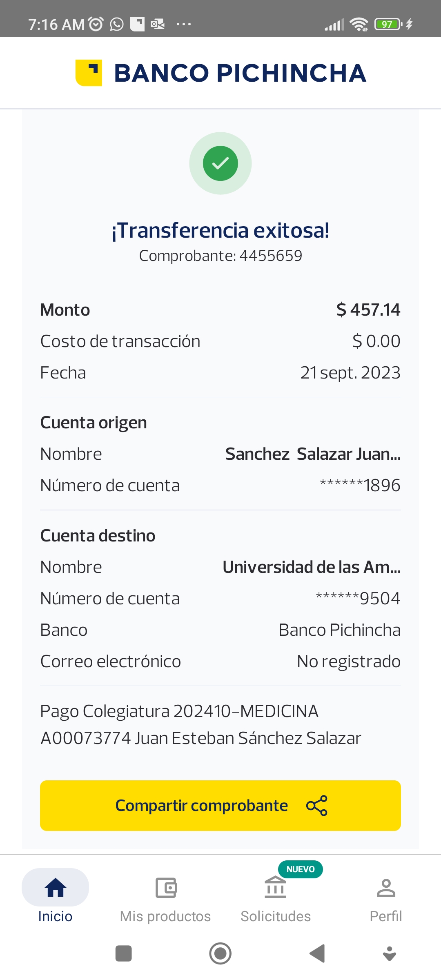Tap the keyboard-hide down arrow icon
This screenshot has height=980, width=441.
390,954
